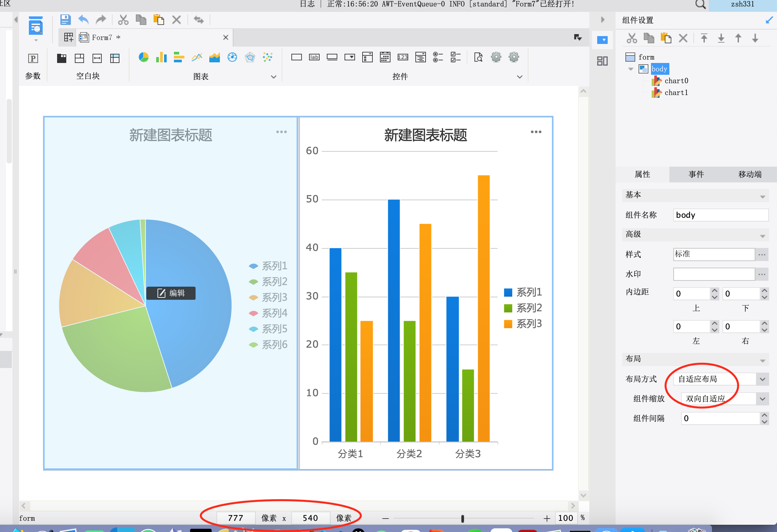The image size is (777, 532).
Task: Click the form width field showing 777
Action: click(x=236, y=518)
